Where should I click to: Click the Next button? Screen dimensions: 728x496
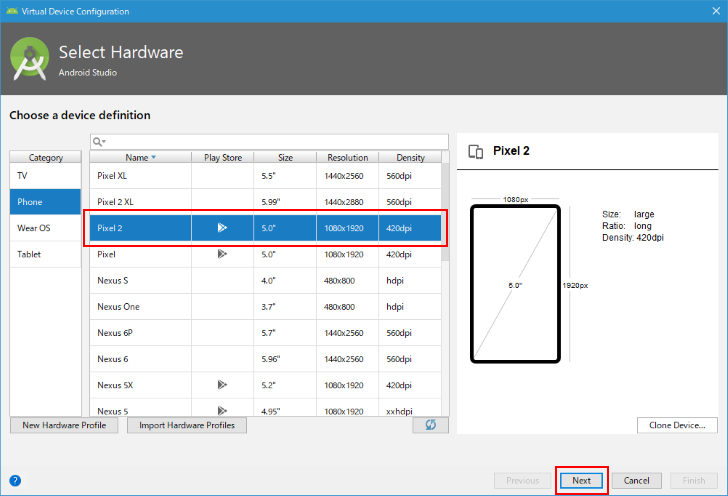581,481
